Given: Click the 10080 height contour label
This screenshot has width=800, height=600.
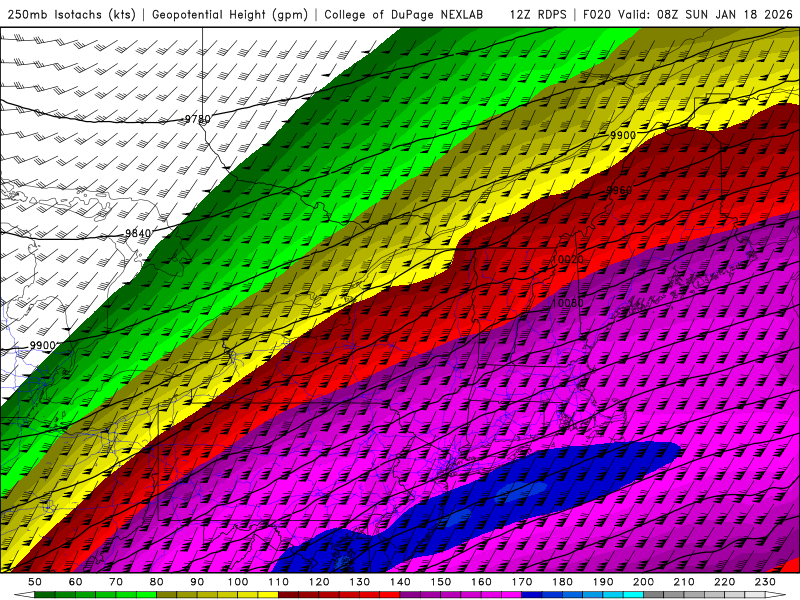Looking at the screenshot, I should click(568, 303).
